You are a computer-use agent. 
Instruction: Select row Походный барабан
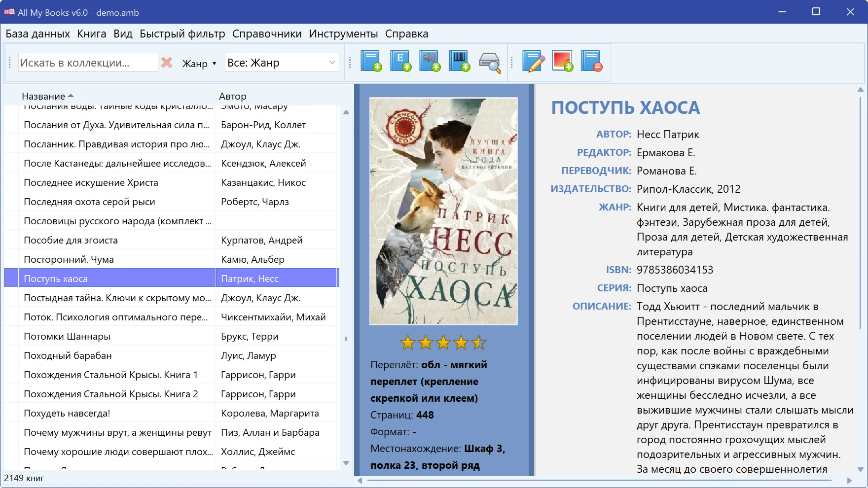coord(171,355)
